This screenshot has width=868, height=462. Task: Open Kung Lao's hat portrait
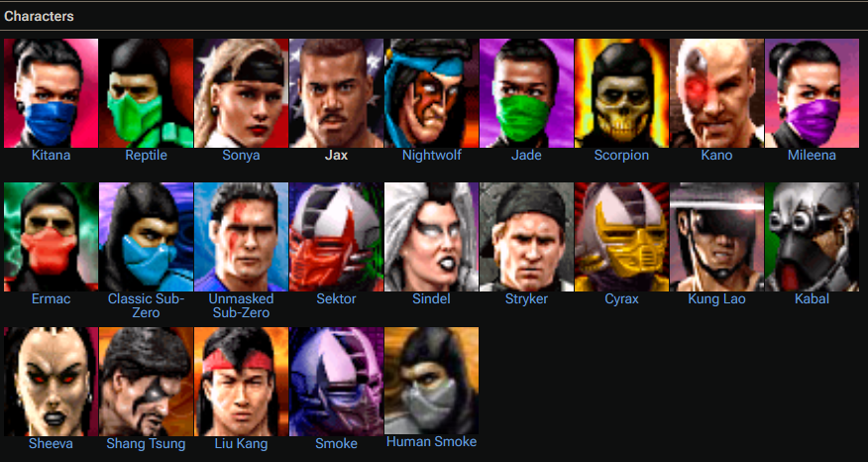[x=716, y=237]
